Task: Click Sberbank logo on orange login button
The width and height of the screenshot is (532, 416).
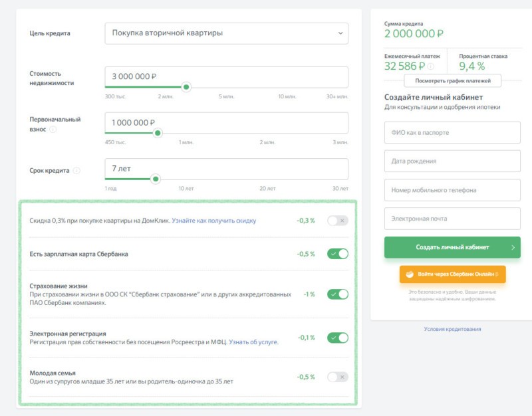Action: coord(410,274)
